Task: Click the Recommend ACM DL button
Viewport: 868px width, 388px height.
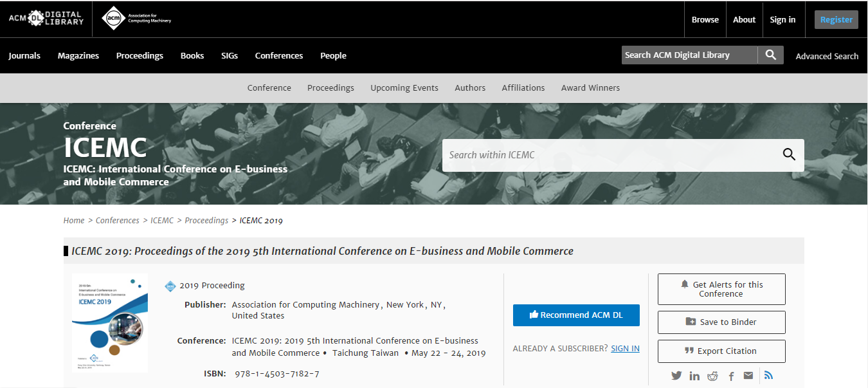Action: tap(576, 315)
